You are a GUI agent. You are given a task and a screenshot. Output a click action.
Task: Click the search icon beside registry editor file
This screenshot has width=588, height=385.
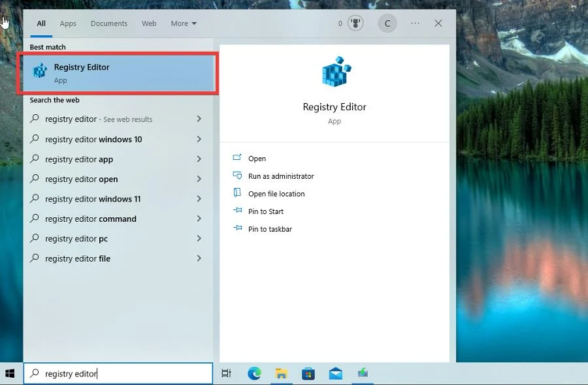click(x=35, y=258)
